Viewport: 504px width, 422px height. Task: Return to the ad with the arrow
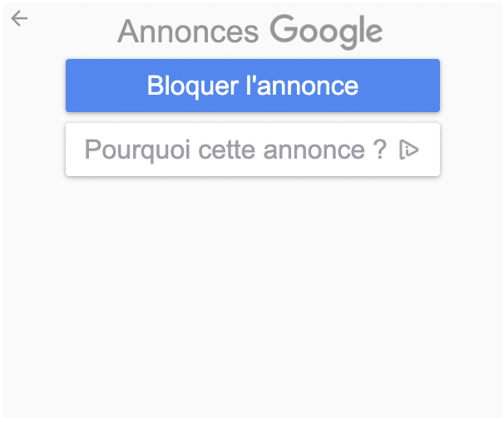pyautogui.click(x=19, y=18)
